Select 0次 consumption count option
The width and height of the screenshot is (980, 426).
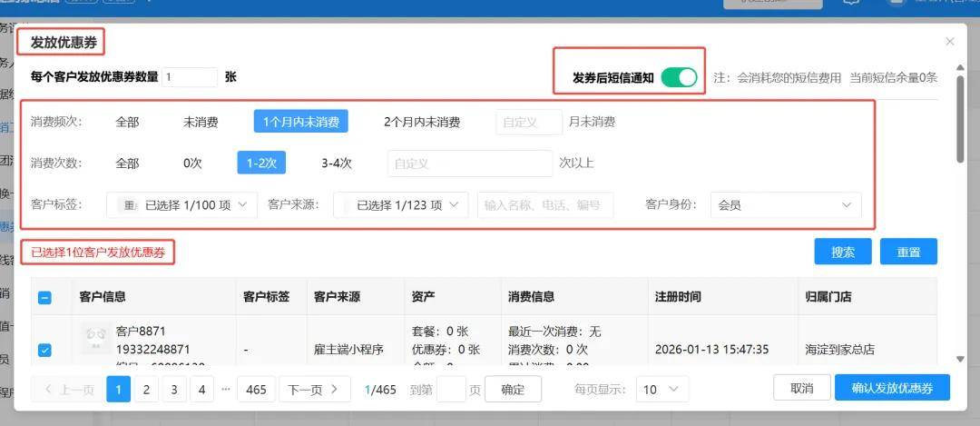pyautogui.click(x=192, y=163)
